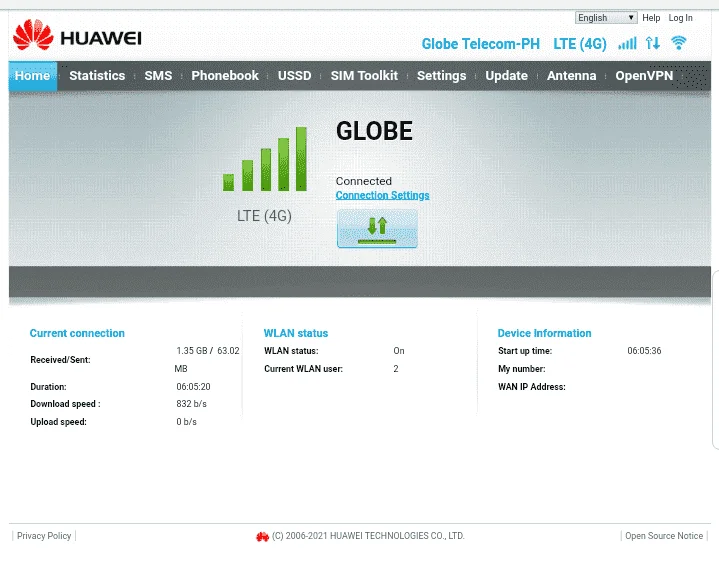
Task: Click the data traffic arrows icon in header
Action: 653,44
